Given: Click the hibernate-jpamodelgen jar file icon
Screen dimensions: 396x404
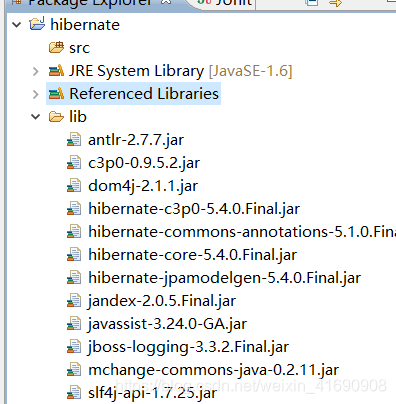Looking at the screenshot, I should (74, 278).
